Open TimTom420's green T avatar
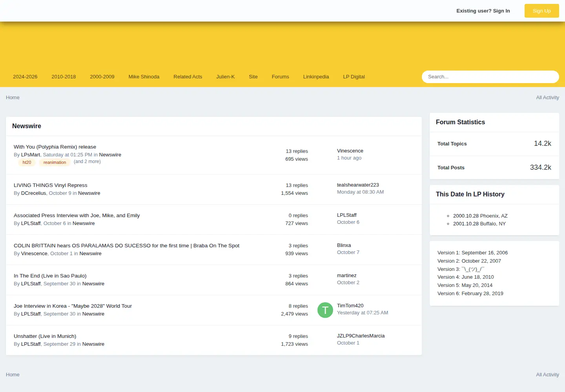Screen dimensions: 565x392 (325, 310)
